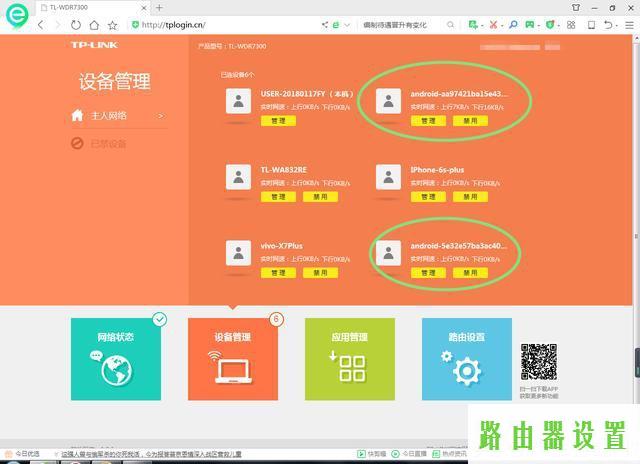Click 管理 for USER-20180117FY device
This screenshot has width=640, height=464.
pos(278,121)
